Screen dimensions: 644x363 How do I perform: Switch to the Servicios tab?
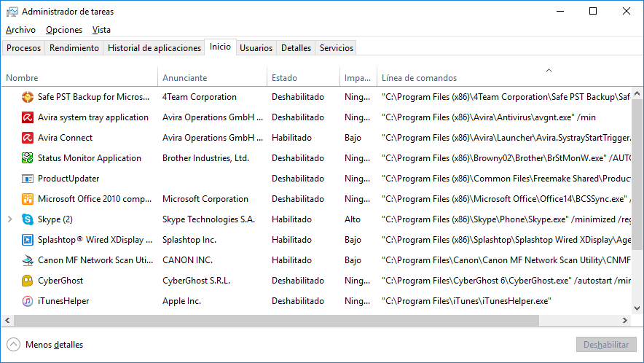[336, 48]
